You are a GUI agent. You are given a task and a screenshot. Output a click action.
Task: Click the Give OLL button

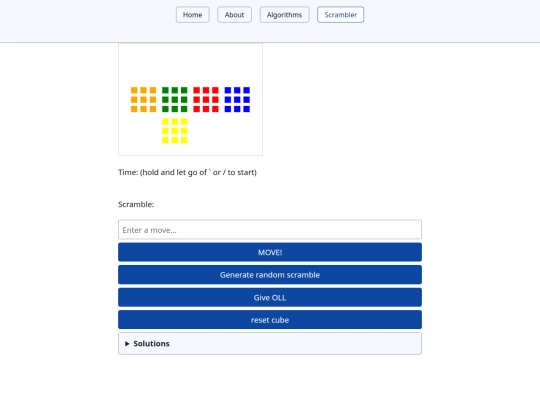pyautogui.click(x=270, y=298)
